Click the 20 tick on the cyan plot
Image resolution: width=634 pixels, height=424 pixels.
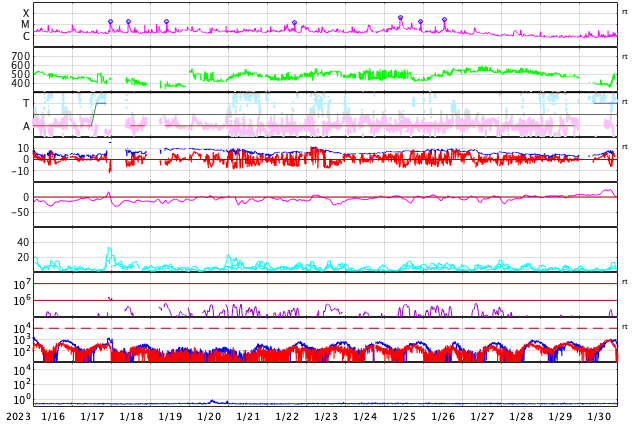tap(23, 257)
